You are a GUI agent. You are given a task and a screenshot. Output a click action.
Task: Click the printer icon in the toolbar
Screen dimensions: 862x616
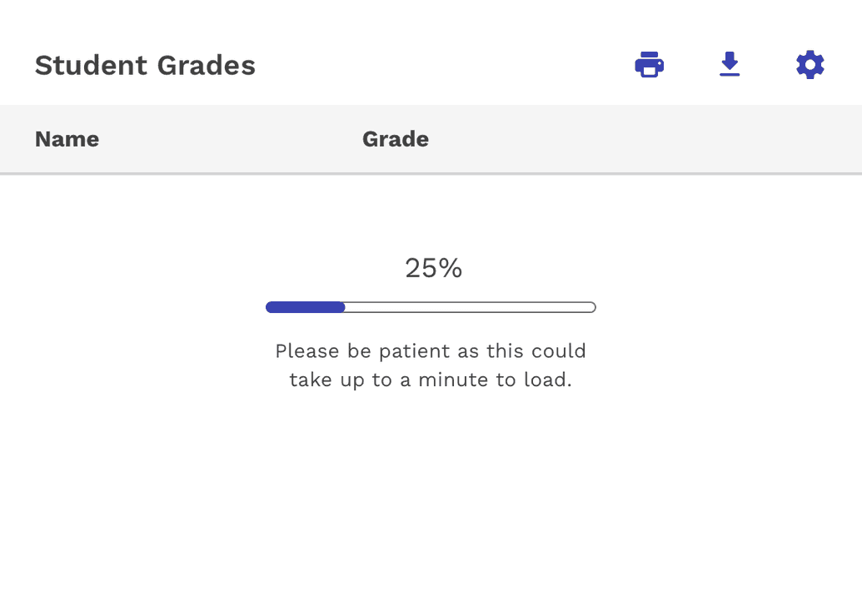pos(649,63)
